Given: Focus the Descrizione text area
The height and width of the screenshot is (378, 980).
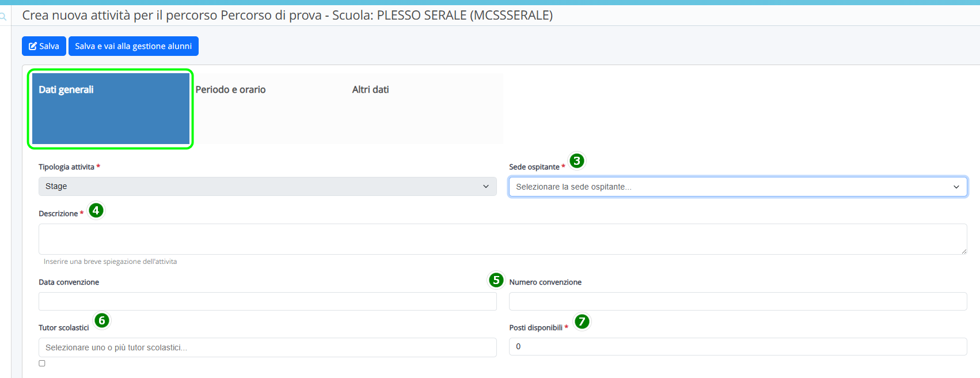Looking at the screenshot, I should (502, 239).
